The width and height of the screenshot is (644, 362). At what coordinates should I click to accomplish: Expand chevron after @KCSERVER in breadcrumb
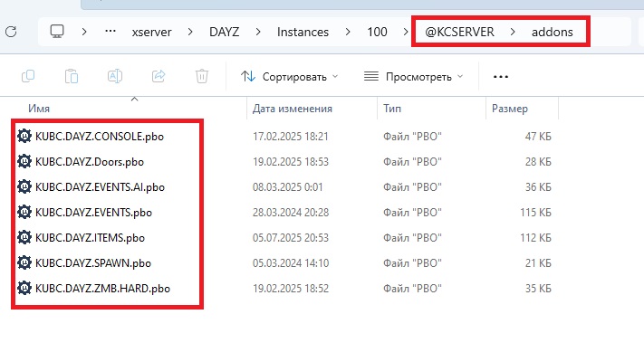click(x=513, y=32)
